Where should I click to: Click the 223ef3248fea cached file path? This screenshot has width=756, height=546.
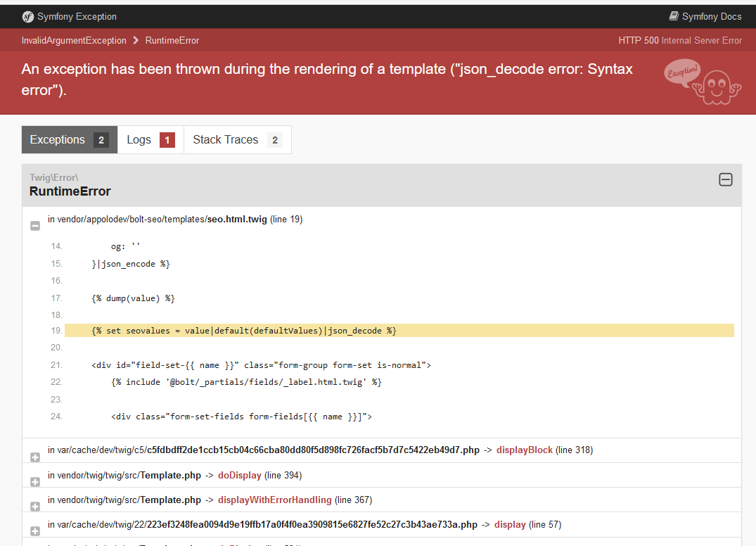(267, 525)
